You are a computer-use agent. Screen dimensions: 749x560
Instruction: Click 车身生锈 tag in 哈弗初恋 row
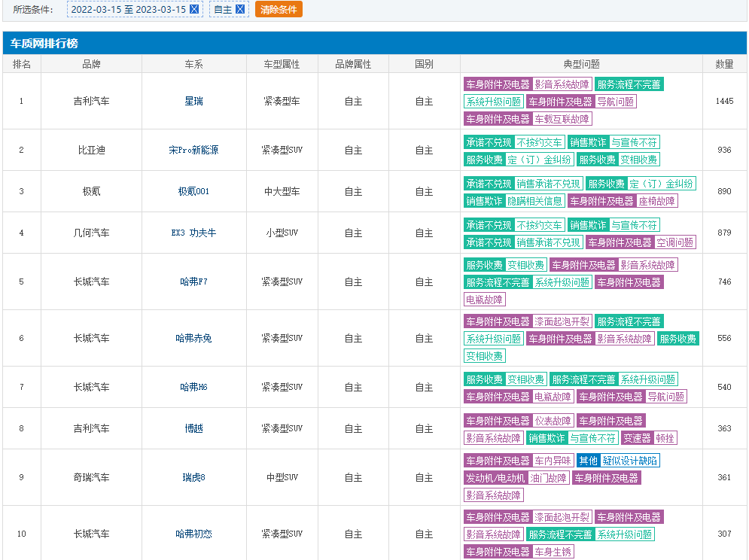pos(553,552)
